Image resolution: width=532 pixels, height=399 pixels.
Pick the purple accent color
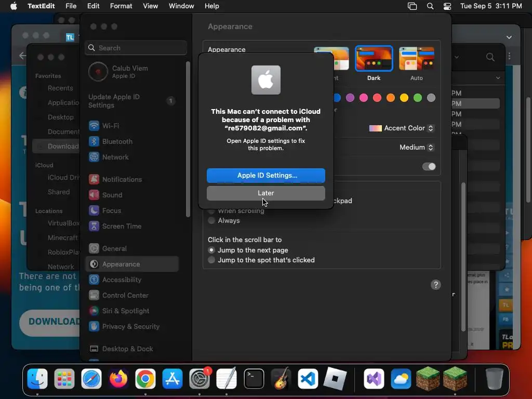click(350, 98)
